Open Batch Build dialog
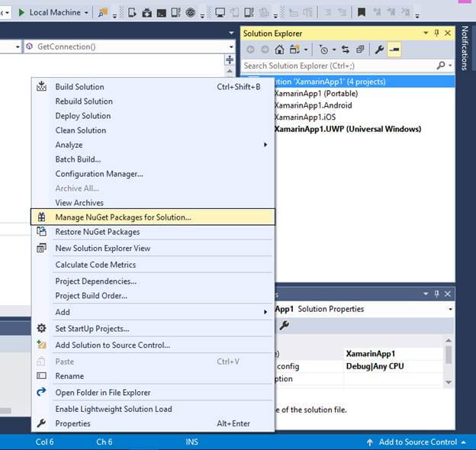Image resolution: width=476 pixels, height=450 pixels. tap(153, 159)
